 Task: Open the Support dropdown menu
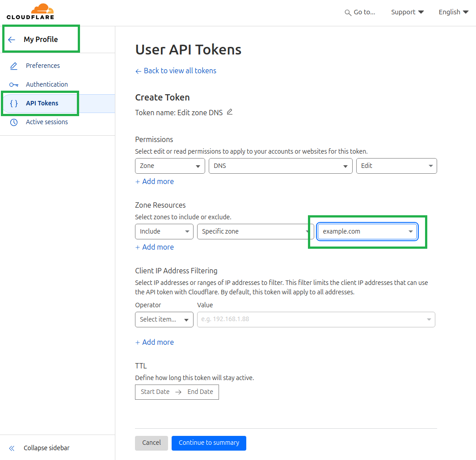click(x=407, y=13)
